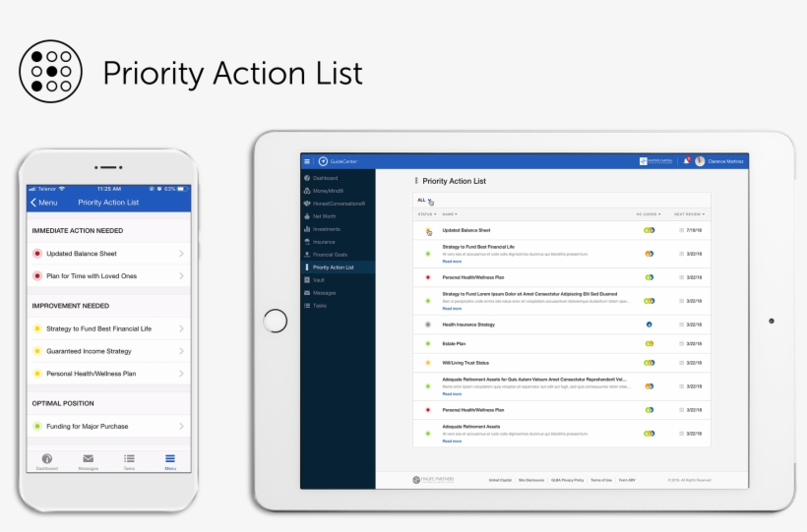
Task: Tap red status dot beside phone Updated Balance Sheet
Action: 37,254
